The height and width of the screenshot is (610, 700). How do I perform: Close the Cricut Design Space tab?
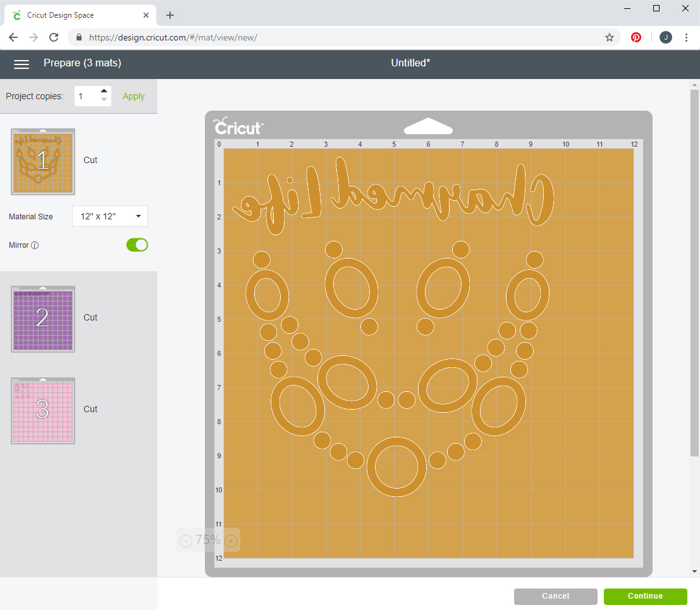(x=146, y=15)
